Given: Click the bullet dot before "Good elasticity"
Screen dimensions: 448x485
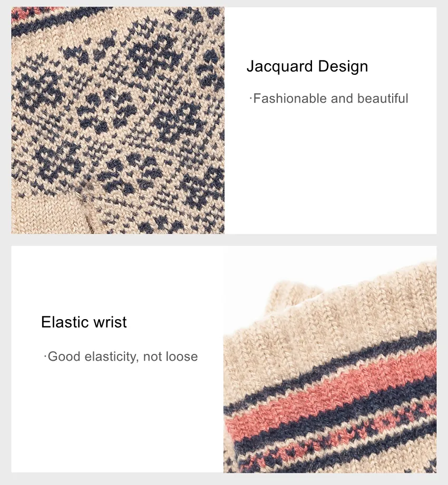Looking at the screenshot, I should tap(45, 357).
